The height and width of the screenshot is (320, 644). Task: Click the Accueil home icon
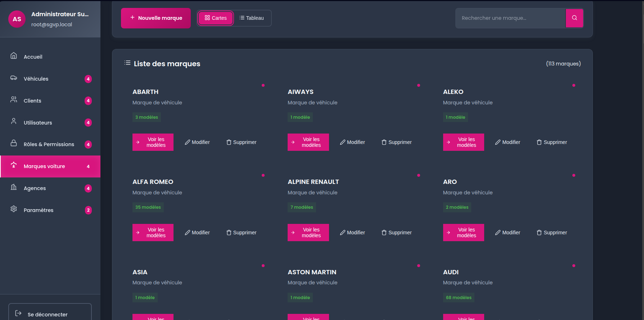(14, 56)
